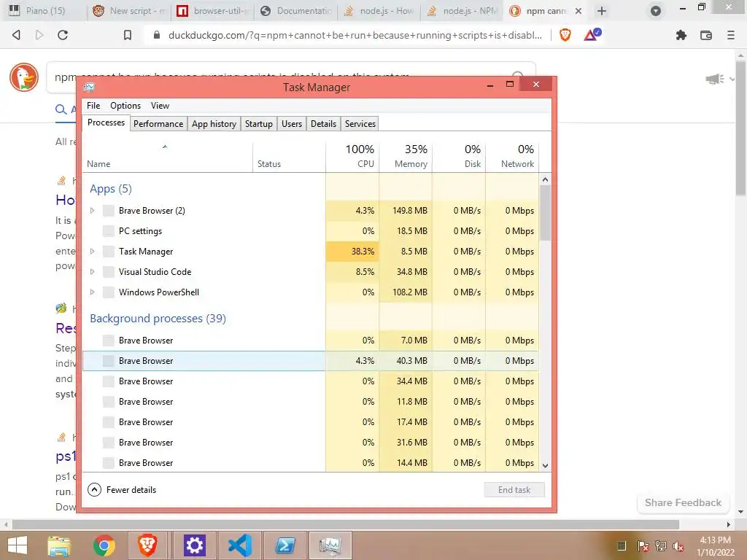Switch to the App history tab
Image resolution: width=747 pixels, height=560 pixels.
click(214, 124)
